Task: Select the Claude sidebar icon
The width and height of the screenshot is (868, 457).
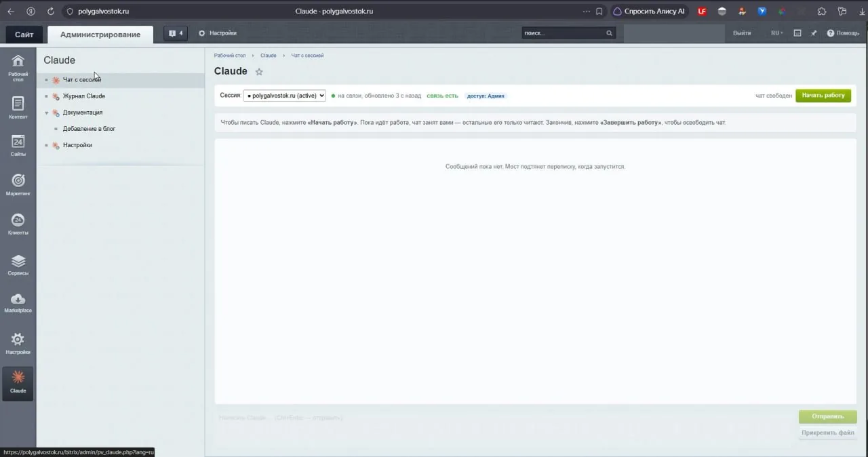Action: click(x=18, y=383)
